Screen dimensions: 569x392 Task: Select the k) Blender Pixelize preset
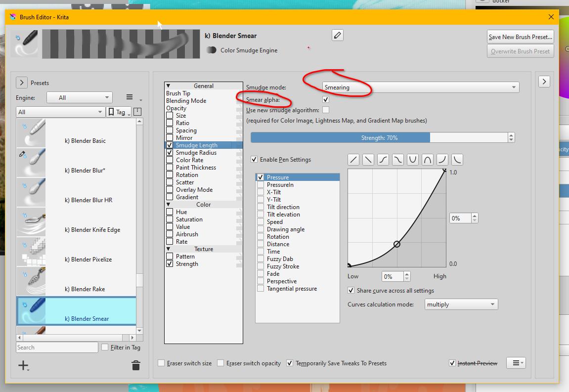[76, 252]
